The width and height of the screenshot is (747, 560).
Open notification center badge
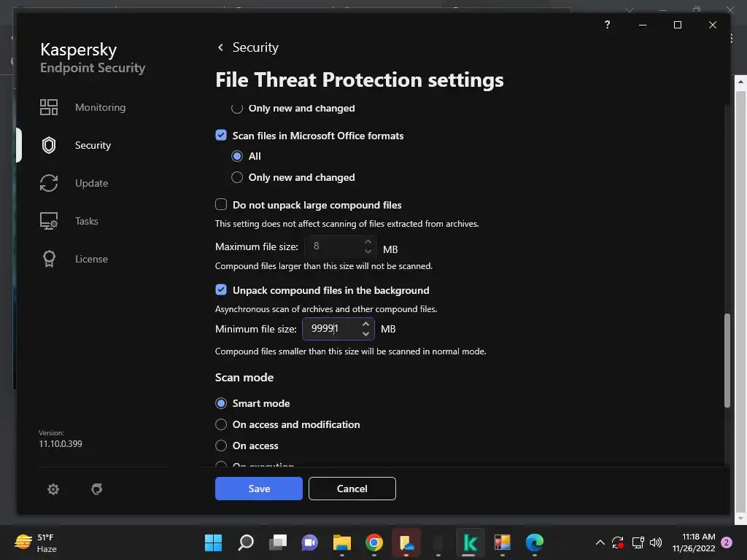pos(727,542)
